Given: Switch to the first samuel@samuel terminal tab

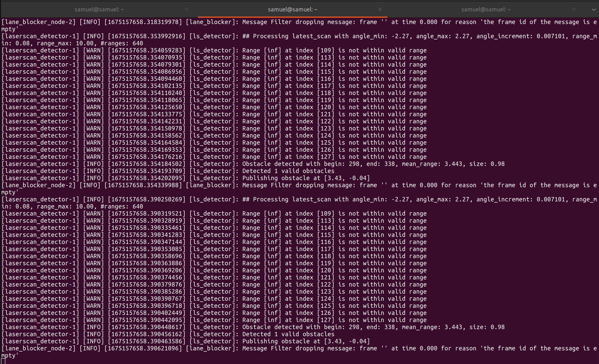Looking at the screenshot, I should (99, 9).
